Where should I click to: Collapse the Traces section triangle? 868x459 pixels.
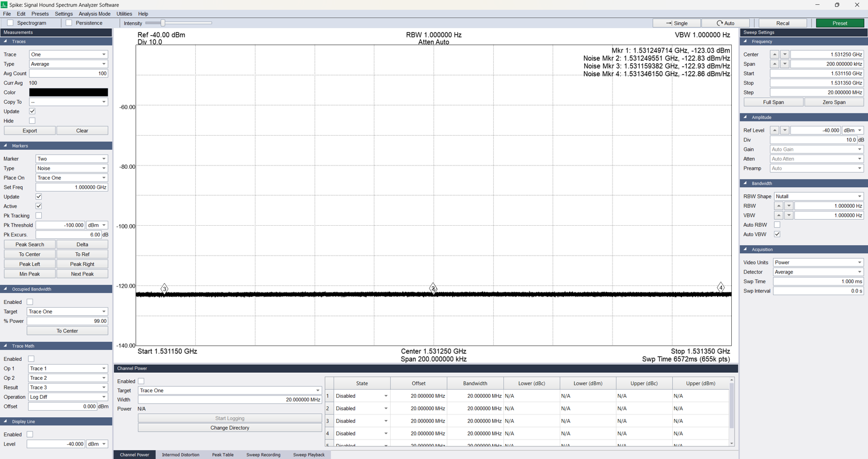(x=5, y=41)
